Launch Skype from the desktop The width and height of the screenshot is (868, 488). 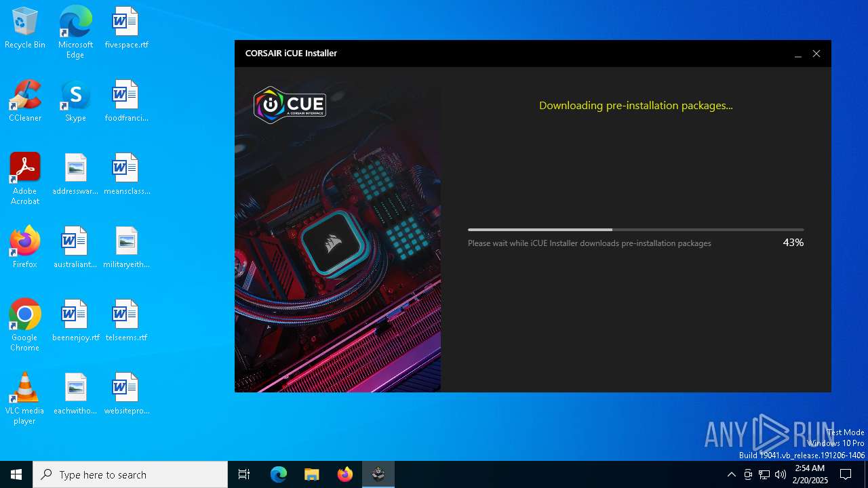click(75, 102)
